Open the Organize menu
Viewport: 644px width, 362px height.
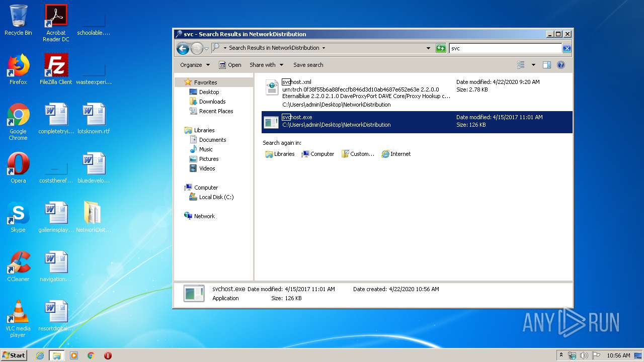195,65
